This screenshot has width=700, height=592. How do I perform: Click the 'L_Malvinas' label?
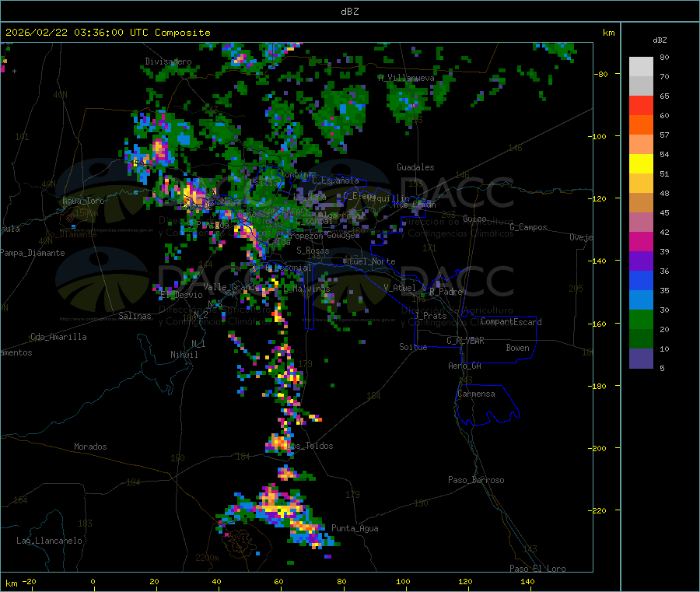click(x=306, y=289)
